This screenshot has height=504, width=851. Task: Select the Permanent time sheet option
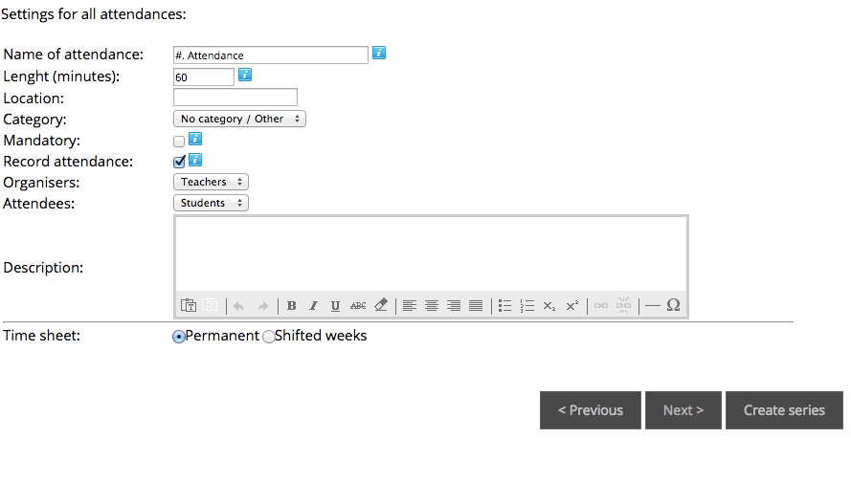(x=179, y=337)
